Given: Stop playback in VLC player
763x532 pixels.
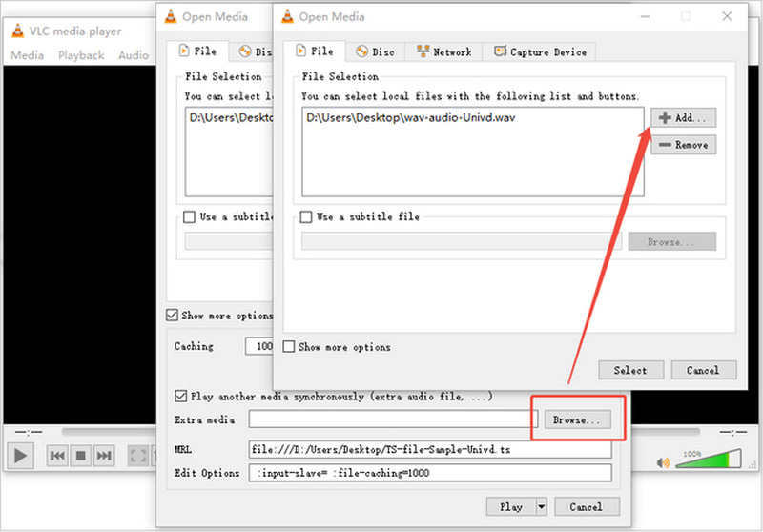Looking at the screenshot, I should coord(81,456).
